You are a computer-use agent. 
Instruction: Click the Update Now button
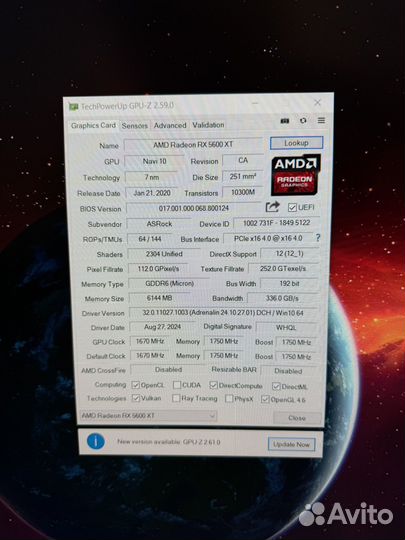[291, 444]
